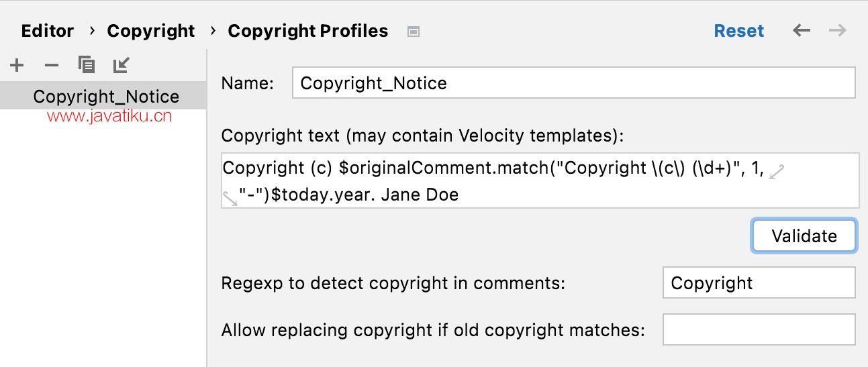Validate the copyright template

coord(804,236)
